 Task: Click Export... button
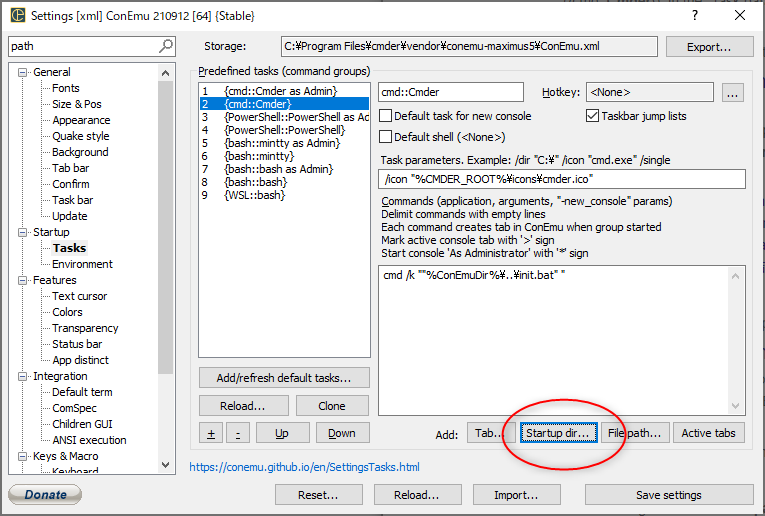709,47
